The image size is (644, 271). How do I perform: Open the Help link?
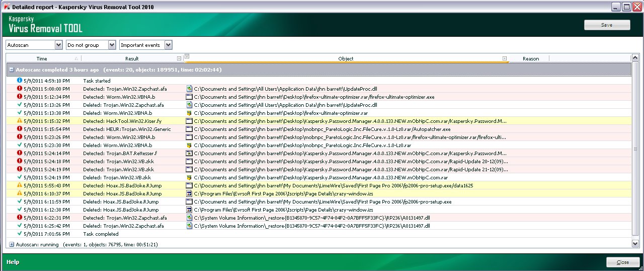(13, 262)
